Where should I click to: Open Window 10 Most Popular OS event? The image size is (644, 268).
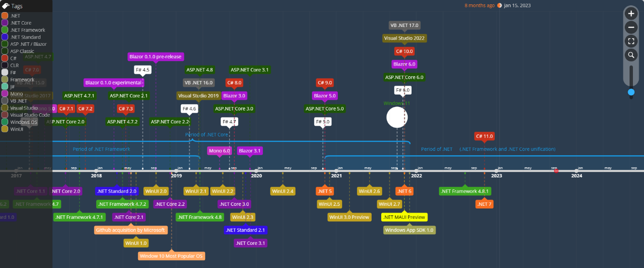(172, 256)
